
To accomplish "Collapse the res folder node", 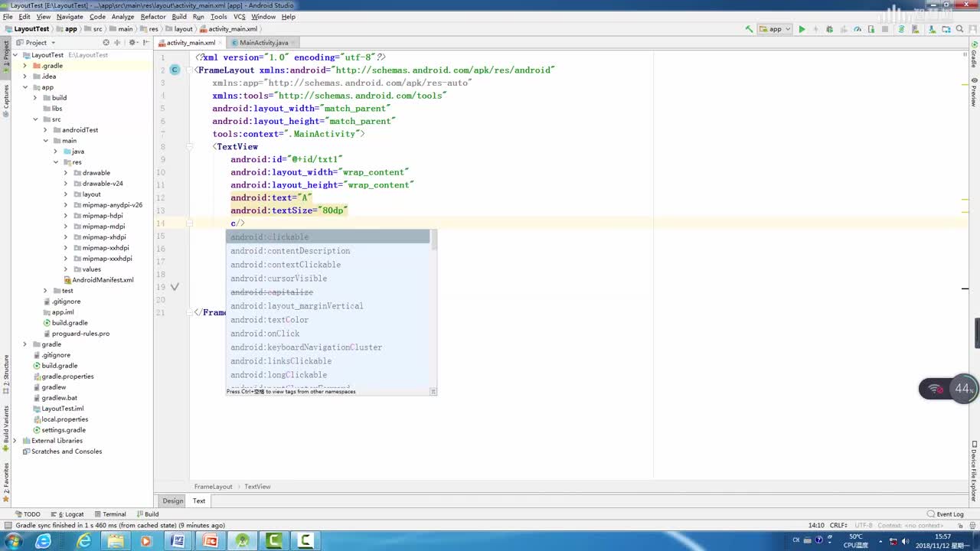I will 56,162.
